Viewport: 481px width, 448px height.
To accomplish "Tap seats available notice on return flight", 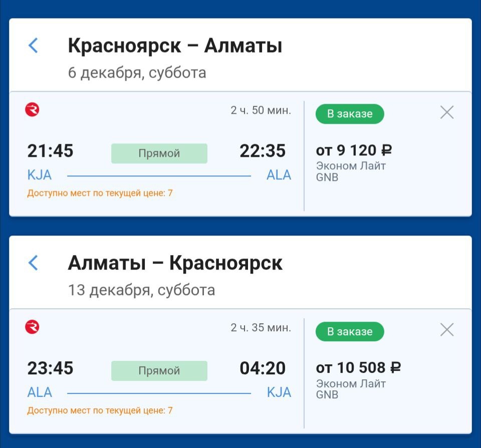I will pyautogui.click(x=100, y=410).
